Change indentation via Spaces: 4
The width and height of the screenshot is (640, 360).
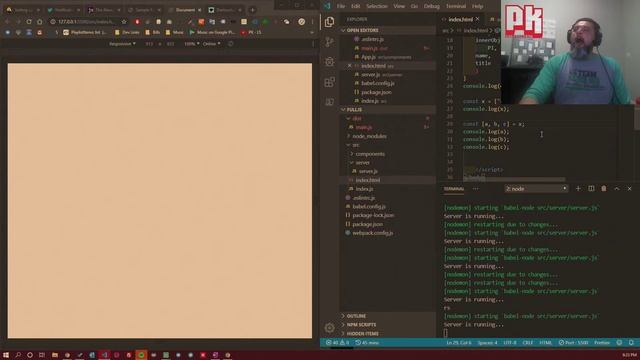tap(487, 343)
